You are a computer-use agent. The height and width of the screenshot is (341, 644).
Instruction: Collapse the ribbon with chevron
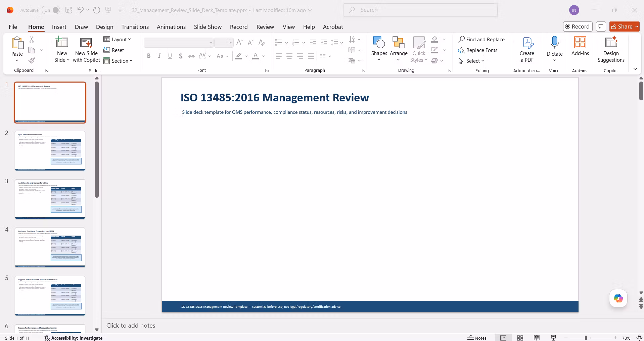[635, 69]
